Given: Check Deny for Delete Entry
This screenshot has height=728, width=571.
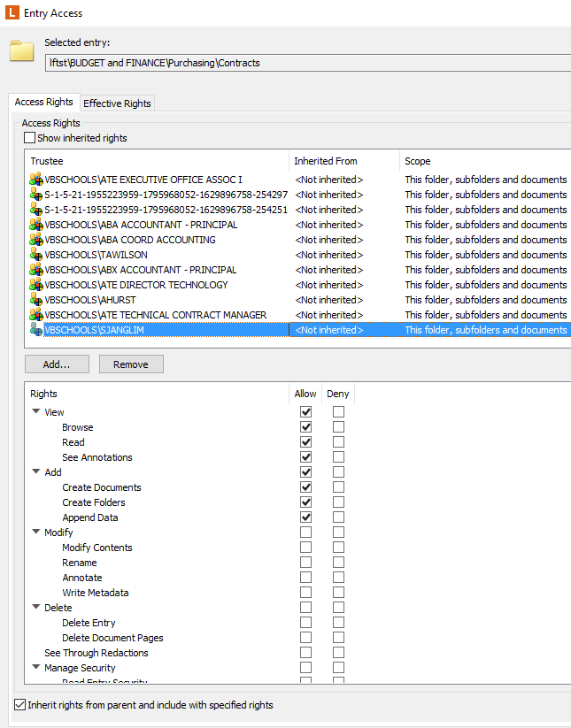Looking at the screenshot, I should [x=339, y=623].
